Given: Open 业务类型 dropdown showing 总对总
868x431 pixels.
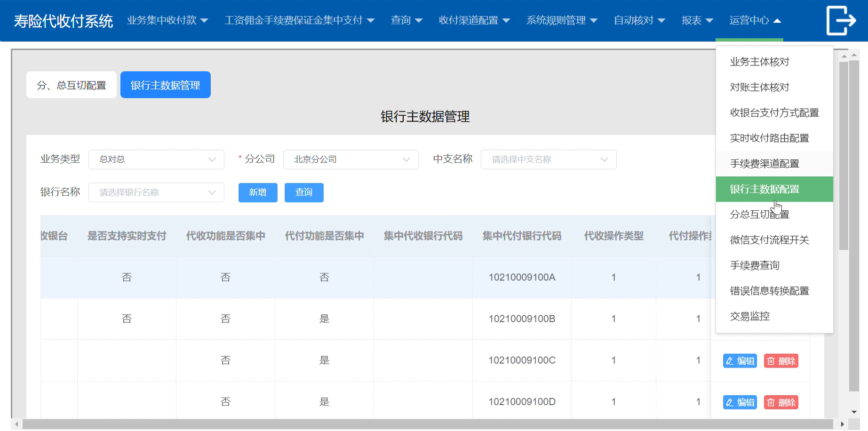Looking at the screenshot, I should point(156,160).
